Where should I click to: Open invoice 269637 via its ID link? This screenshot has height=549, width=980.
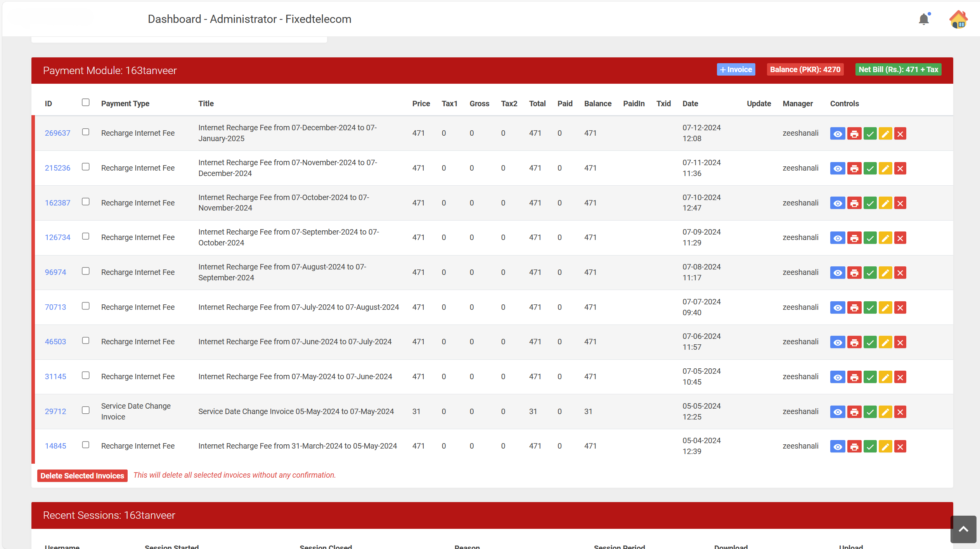pyautogui.click(x=57, y=133)
